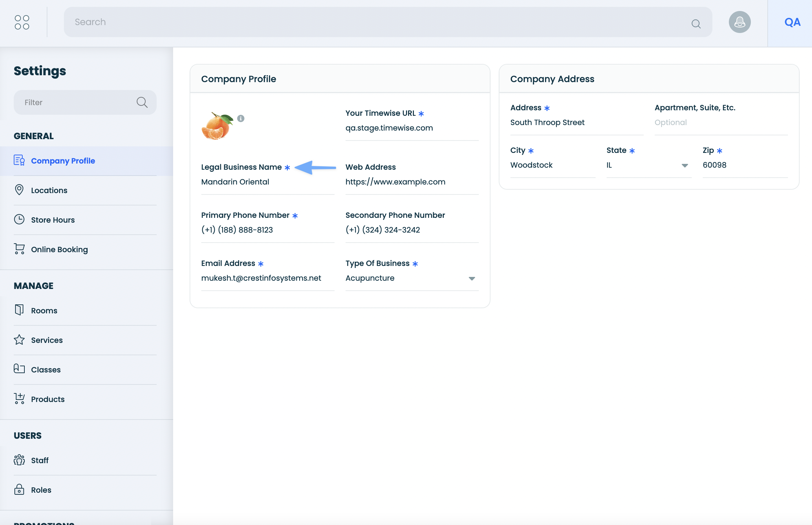Select Company Profile in sidebar
The image size is (812, 525).
tap(63, 161)
